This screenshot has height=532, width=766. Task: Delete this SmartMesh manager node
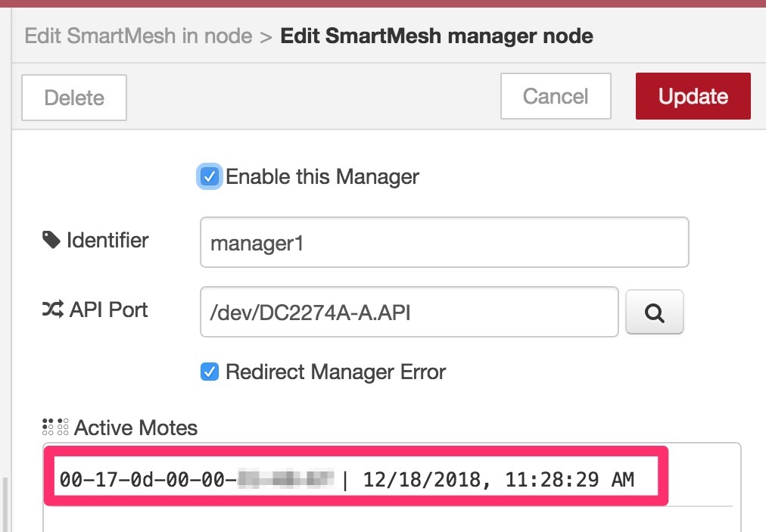coord(74,98)
